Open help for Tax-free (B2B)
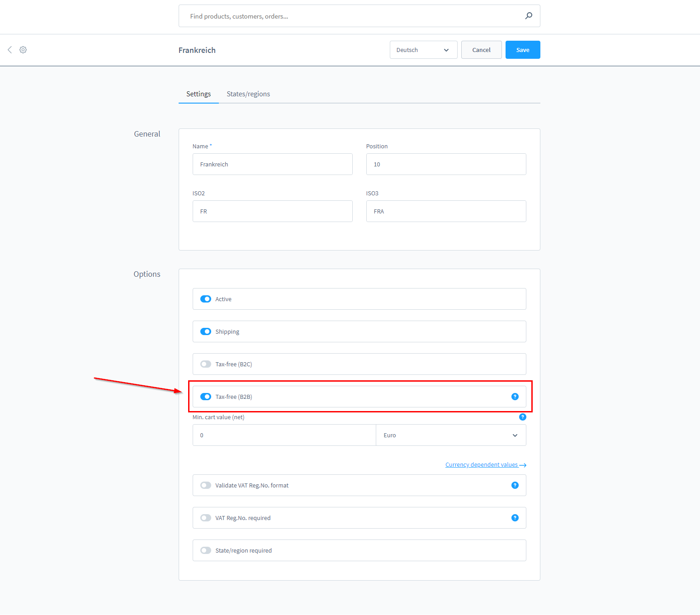The image size is (700, 615). click(515, 397)
